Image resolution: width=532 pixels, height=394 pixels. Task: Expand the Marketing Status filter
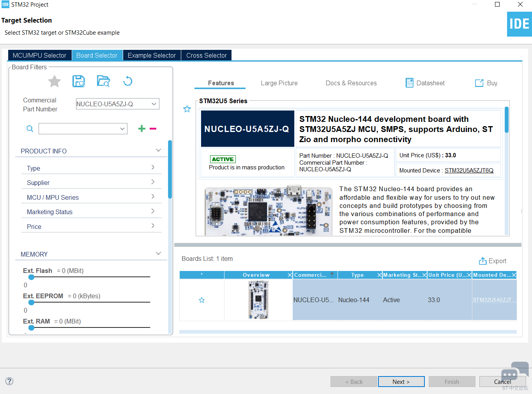click(153, 211)
